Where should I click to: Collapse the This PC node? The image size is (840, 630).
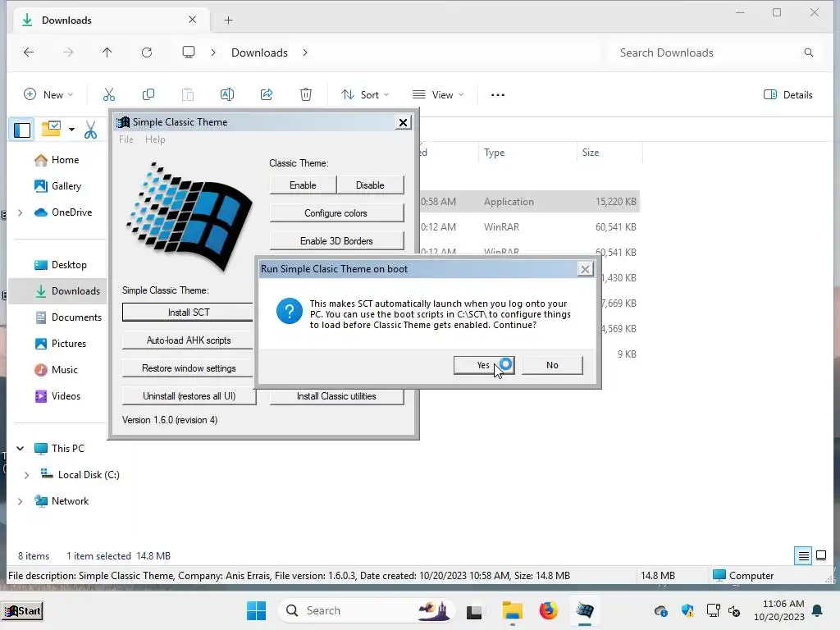click(x=21, y=449)
